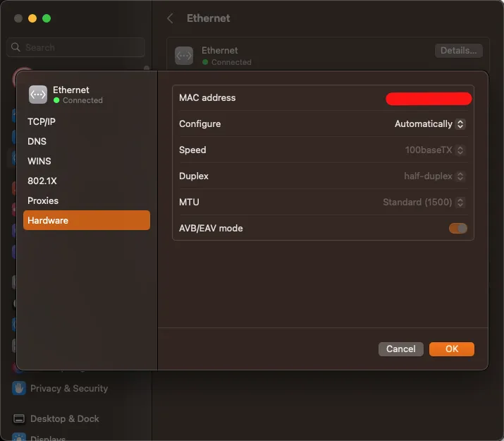Click the AVB/EAV mode label
The image size is (504, 441).
pyautogui.click(x=211, y=229)
